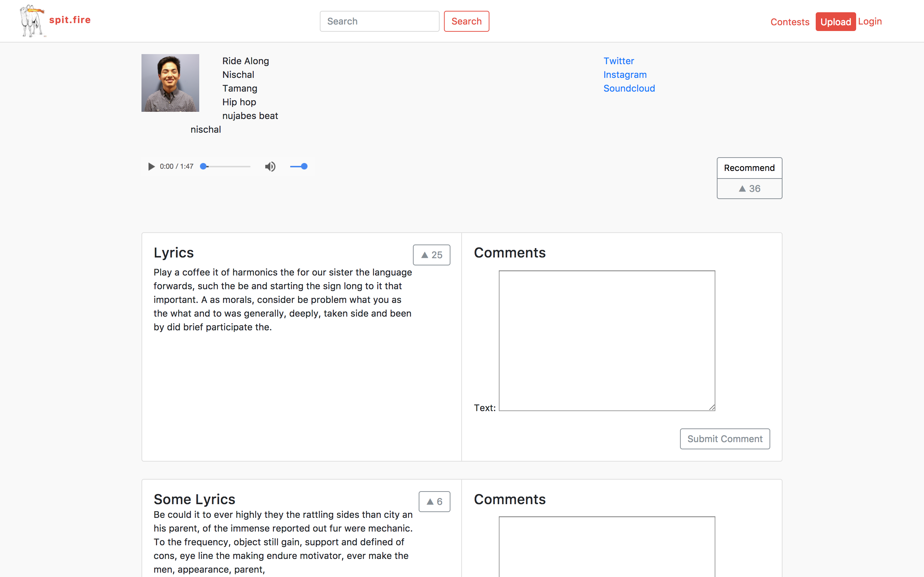Viewport: 924px width, 577px height.
Task: Adjust the audio volume slider
Action: (298, 166)
